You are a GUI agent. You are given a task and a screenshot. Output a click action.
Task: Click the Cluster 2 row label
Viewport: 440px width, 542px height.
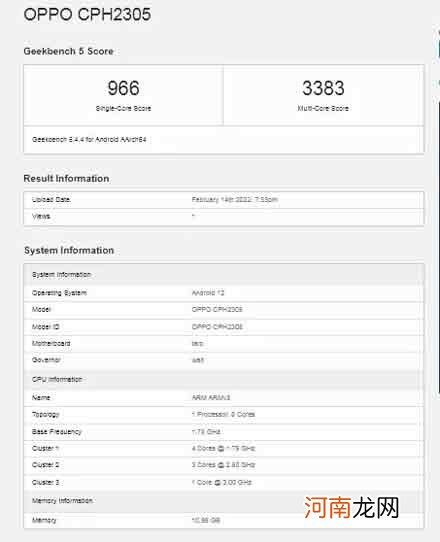(x=45, y=465)
